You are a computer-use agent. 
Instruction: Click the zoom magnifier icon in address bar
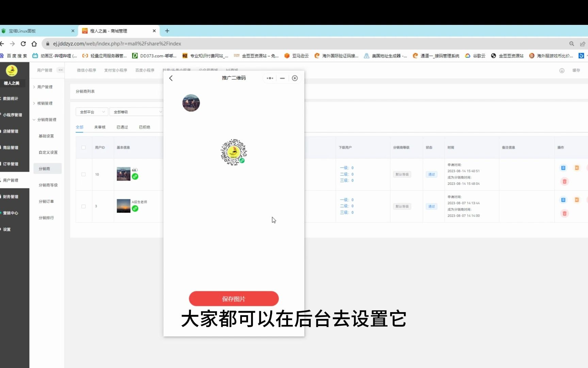(x=572, y=44)
